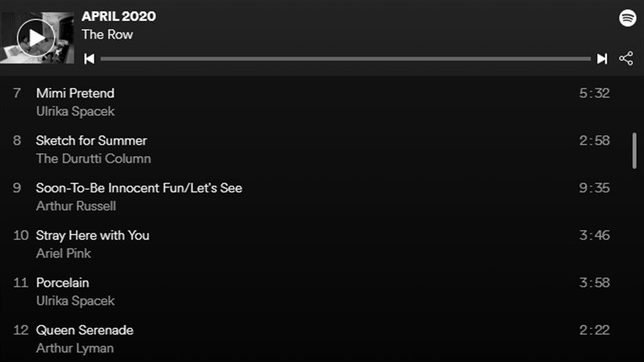Click the track list scrollbar
Image resolution: width=644 pixels, height=362 pixels.
(634, 150)
